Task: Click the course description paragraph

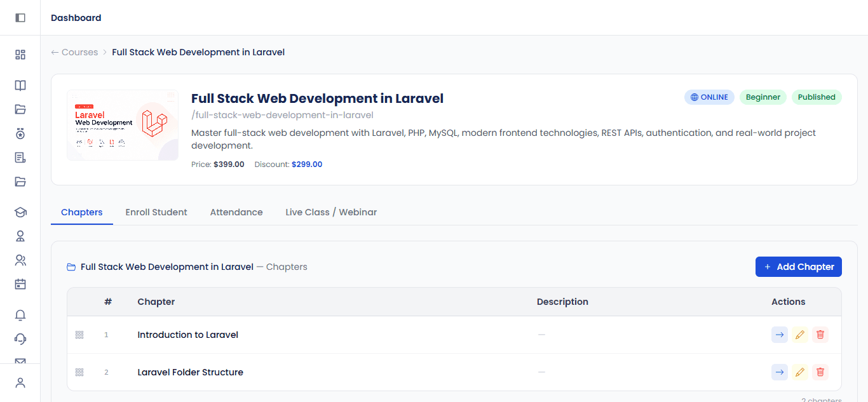Action: 503,139
